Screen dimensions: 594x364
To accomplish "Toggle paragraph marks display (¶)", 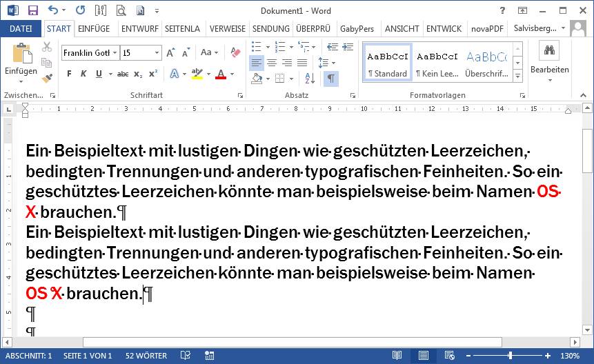I will [331, 79].
